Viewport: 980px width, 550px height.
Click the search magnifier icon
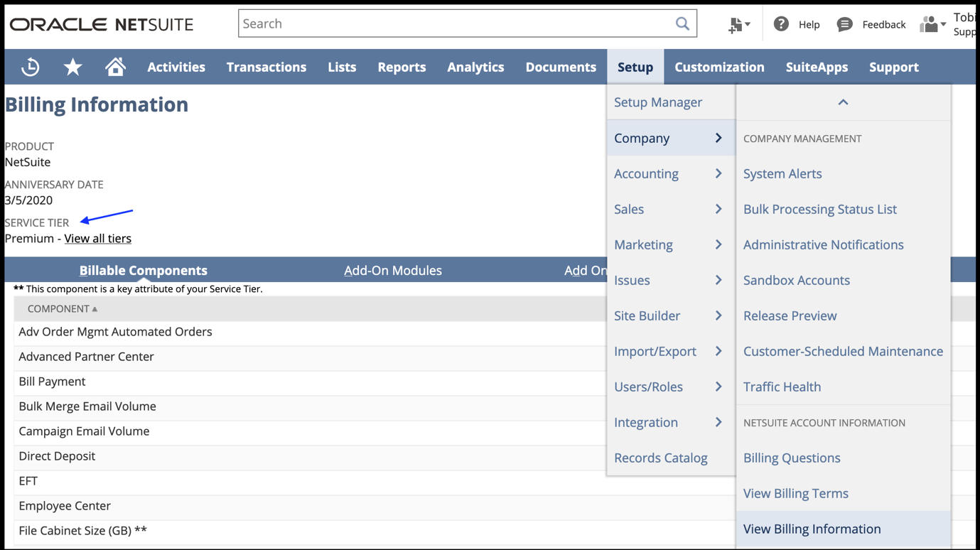point(682,23)
